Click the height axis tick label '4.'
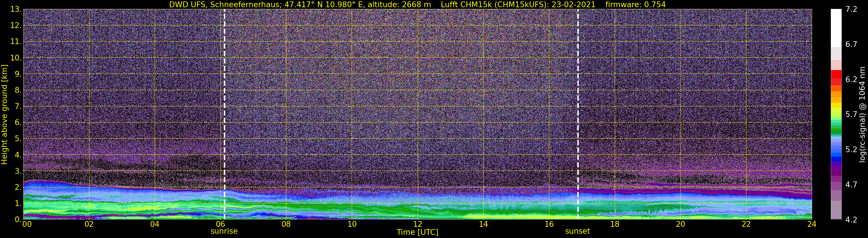This screenshot has width=868, height=238. pos(18,155)
